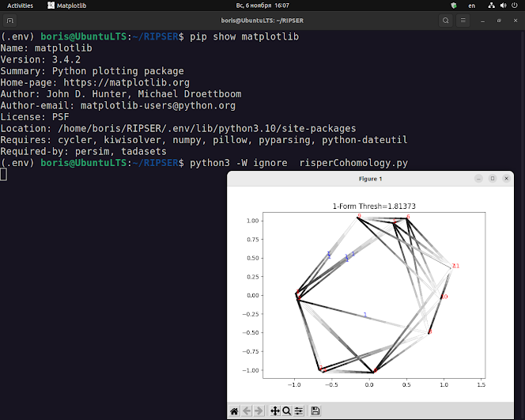Select the Zoom to rectangle tool
The height and width of the screenshot is (420, 525).
tap(286, 411)
